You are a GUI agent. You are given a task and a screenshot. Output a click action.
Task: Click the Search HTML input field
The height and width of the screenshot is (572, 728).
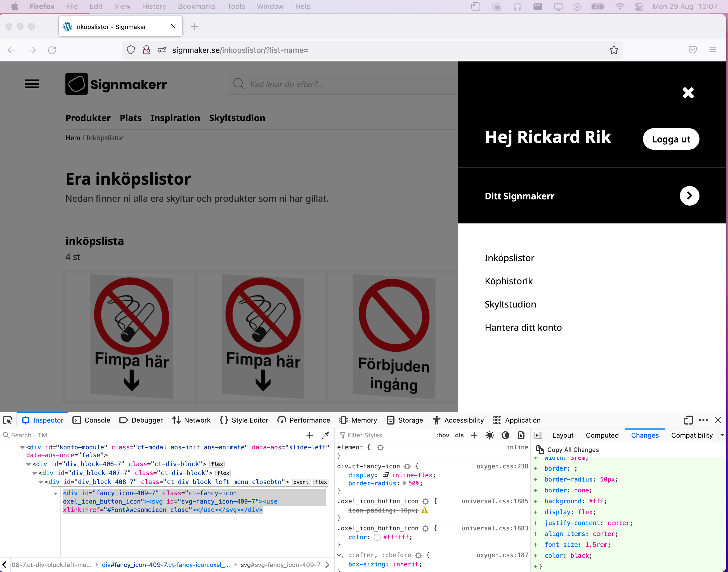[x=151, y=435]
